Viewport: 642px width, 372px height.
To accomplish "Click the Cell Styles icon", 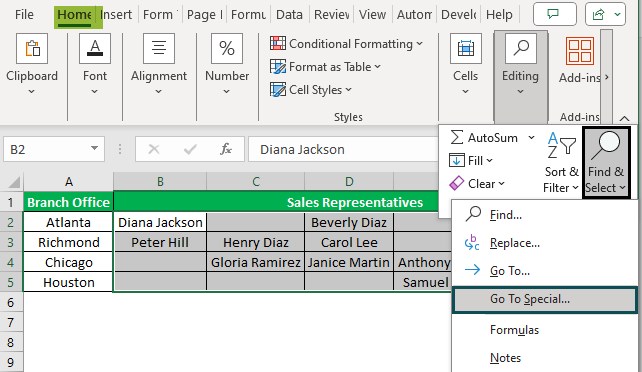I will (278, 89).
